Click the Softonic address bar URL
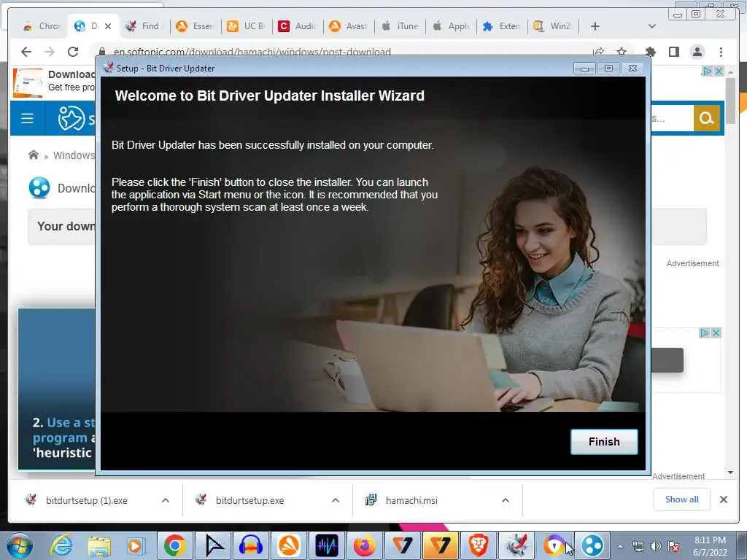Screen dimensions: 747x560 click(x=252, y=52)
